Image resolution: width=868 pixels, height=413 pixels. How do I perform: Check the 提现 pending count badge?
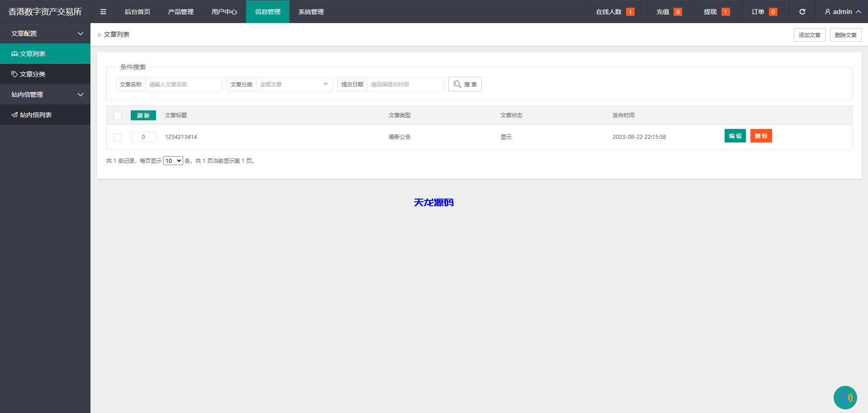(x=726, y=12)
